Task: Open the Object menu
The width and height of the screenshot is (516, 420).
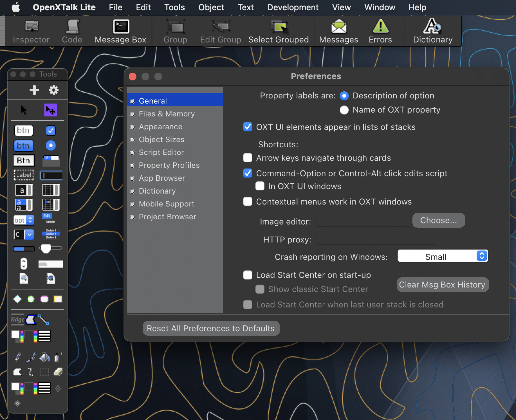Action: [211, 7]
